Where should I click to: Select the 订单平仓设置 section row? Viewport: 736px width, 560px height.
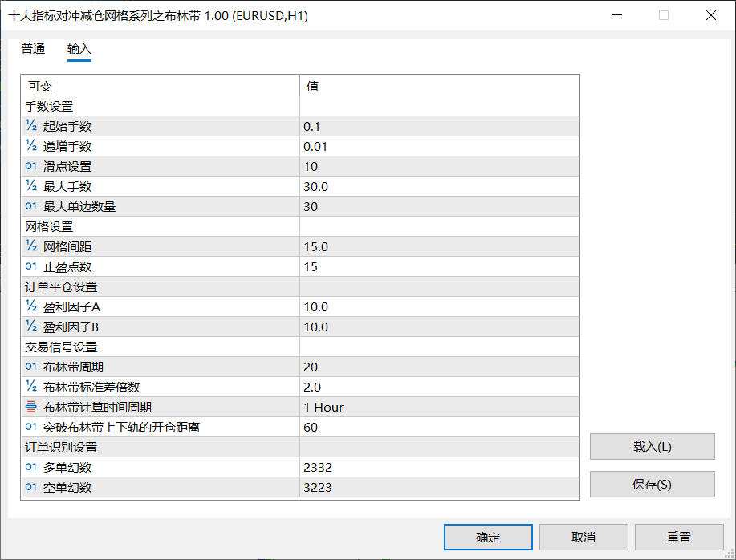300,286
